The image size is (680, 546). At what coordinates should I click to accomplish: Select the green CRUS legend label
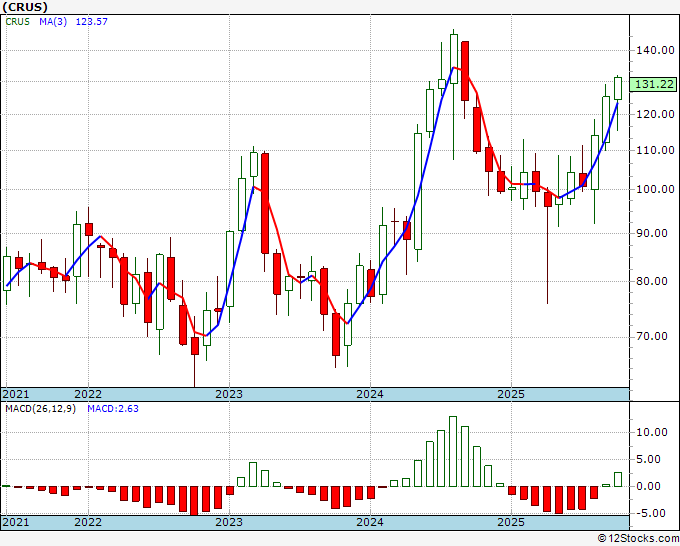pos(17,22)
